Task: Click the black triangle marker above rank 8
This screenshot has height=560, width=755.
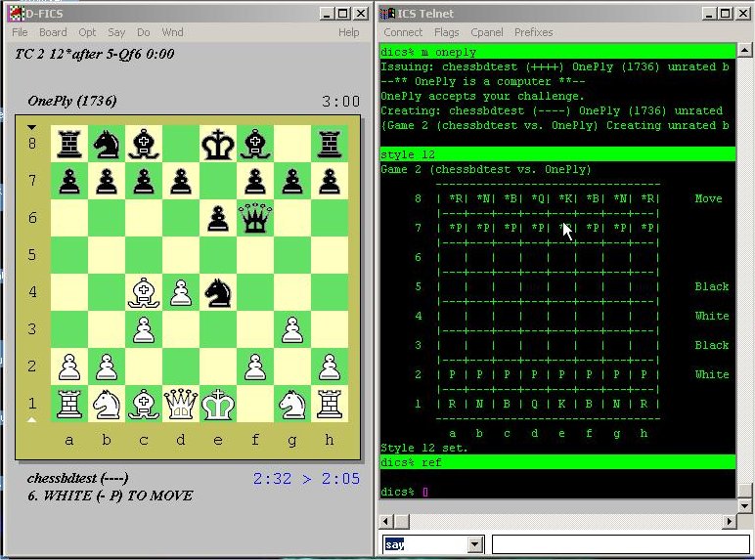Action: pos(31,127)
